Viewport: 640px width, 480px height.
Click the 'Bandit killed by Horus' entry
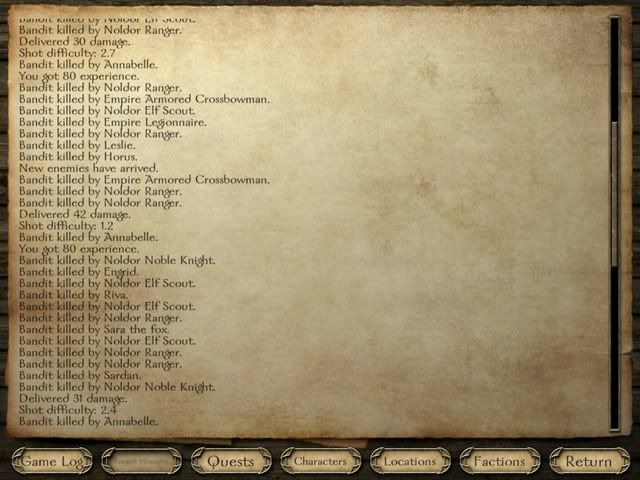click(x=78, y=157)
